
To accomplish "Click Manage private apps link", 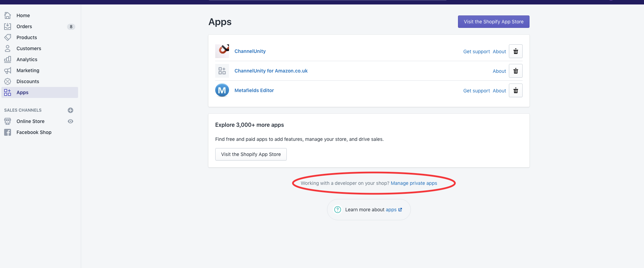I will coord(414,183).
